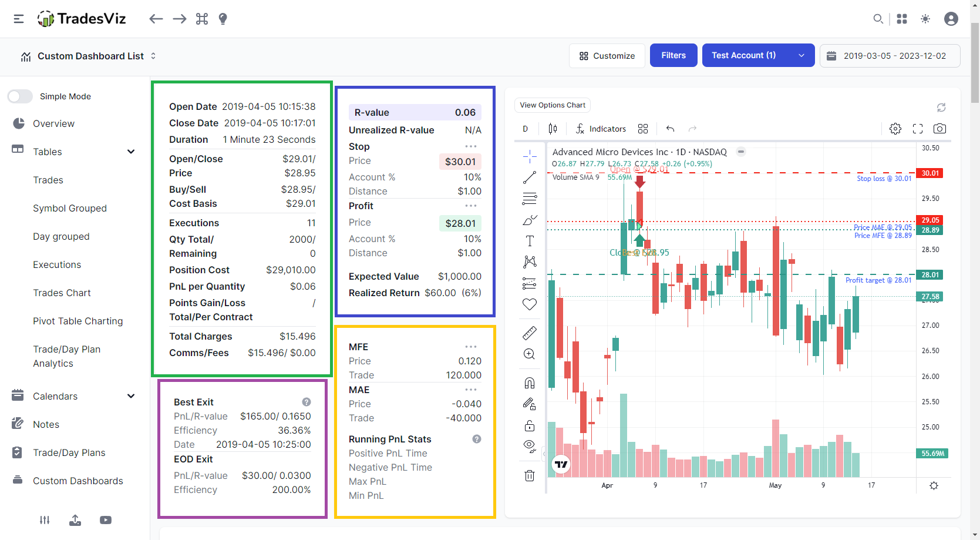Screen dimensions: 980x540
Task: Go back with the left arrow
Action: [156, 19]
